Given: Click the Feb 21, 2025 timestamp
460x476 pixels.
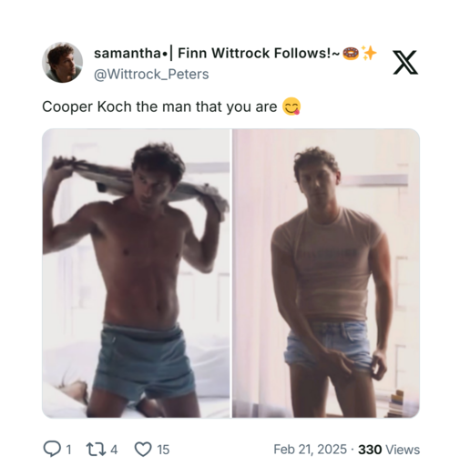Looking at the screenshot, I should [310, 450].
